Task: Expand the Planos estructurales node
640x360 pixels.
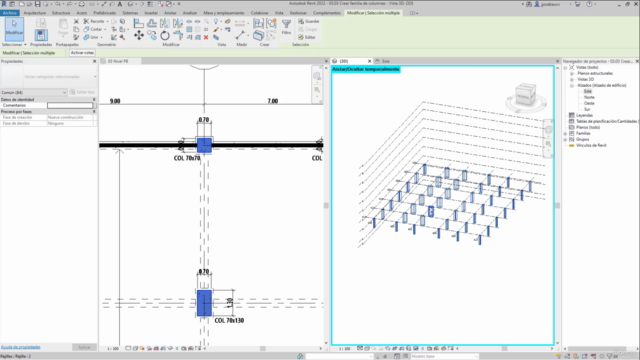Action: 572,73
